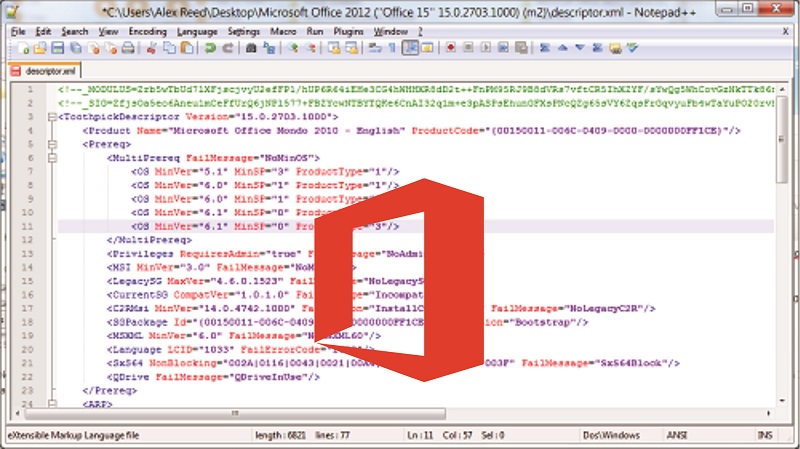Open Find with the binoculars icon

tap(251, 48)
